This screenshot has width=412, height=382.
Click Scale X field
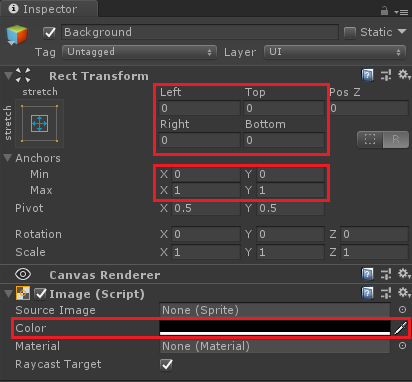click(x=206, y=252)
